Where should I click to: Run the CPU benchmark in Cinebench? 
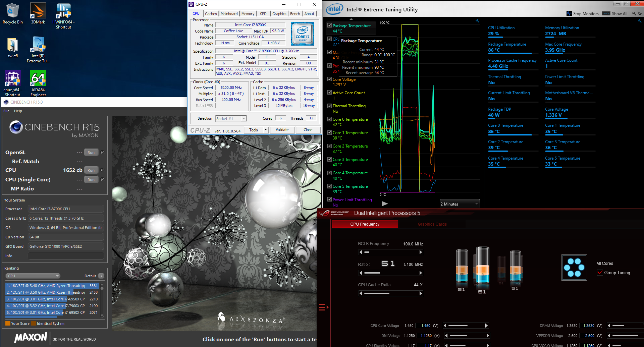[91, 170]
